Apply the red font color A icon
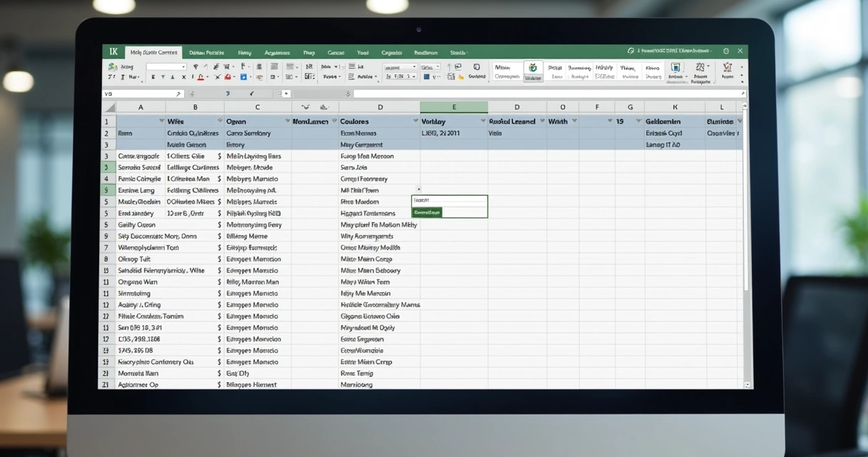The width and height of the screenshot is (868, 457). pos(201,77)
